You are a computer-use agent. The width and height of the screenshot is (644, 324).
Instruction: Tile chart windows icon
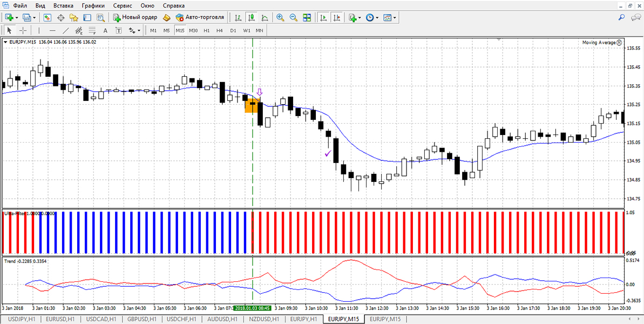click(x=307, y=18)
